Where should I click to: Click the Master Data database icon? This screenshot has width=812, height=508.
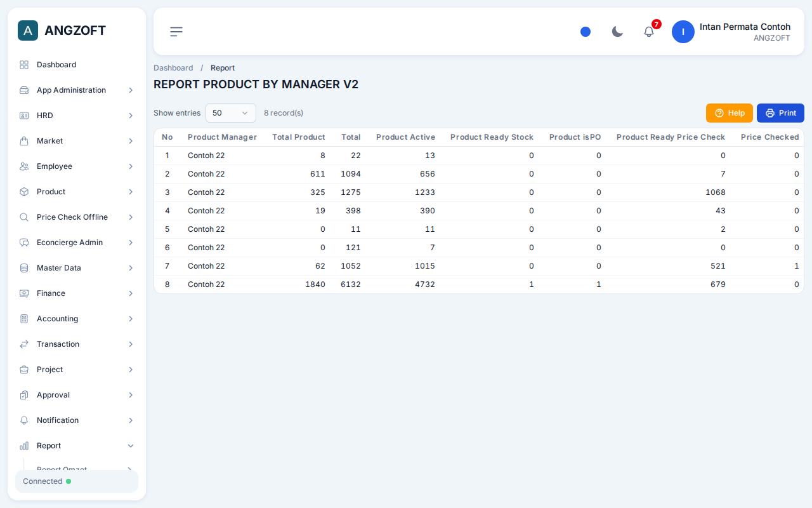click(24, 268)
